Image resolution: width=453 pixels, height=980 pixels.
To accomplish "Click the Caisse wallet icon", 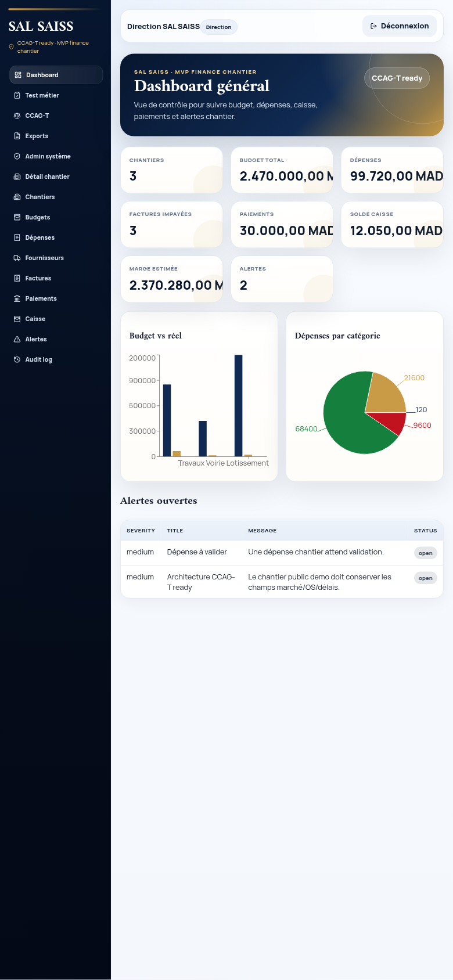I will (17, 319).
